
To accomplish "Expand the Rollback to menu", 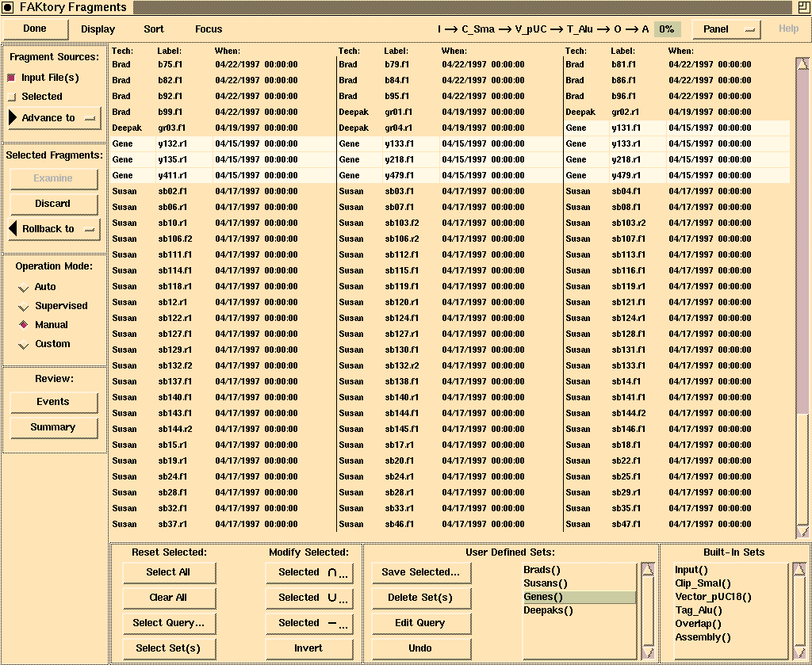I will 54,229.
